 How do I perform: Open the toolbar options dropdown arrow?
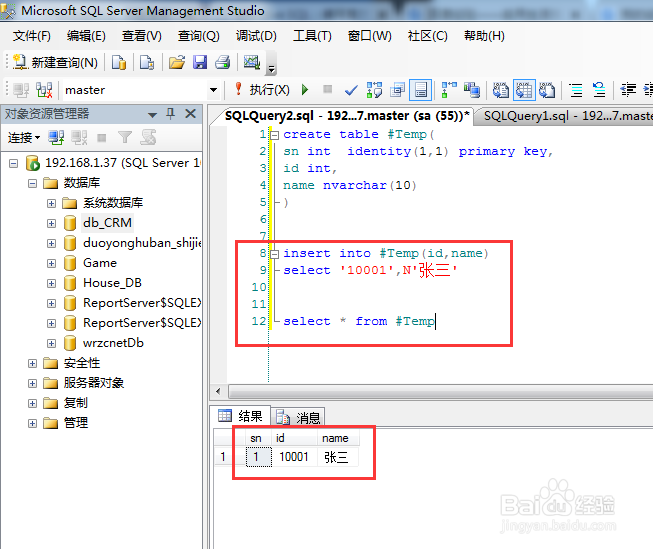(271, 69)
